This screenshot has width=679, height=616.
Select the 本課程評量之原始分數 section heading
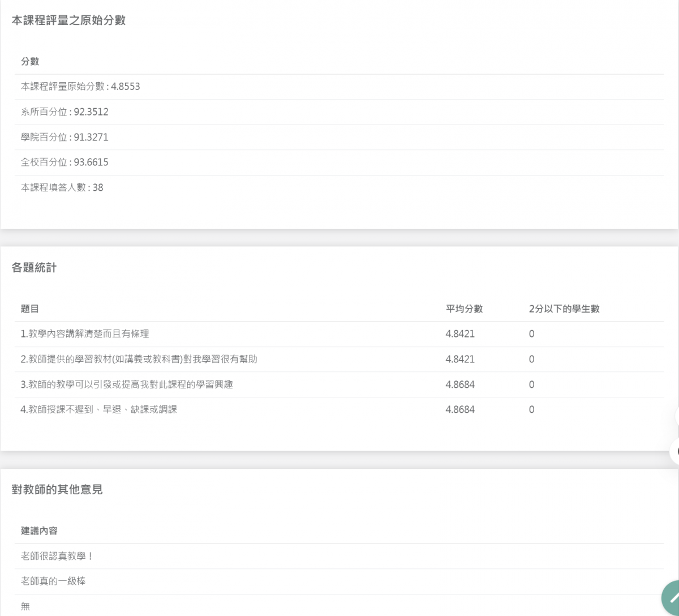(x=68, y=21)
